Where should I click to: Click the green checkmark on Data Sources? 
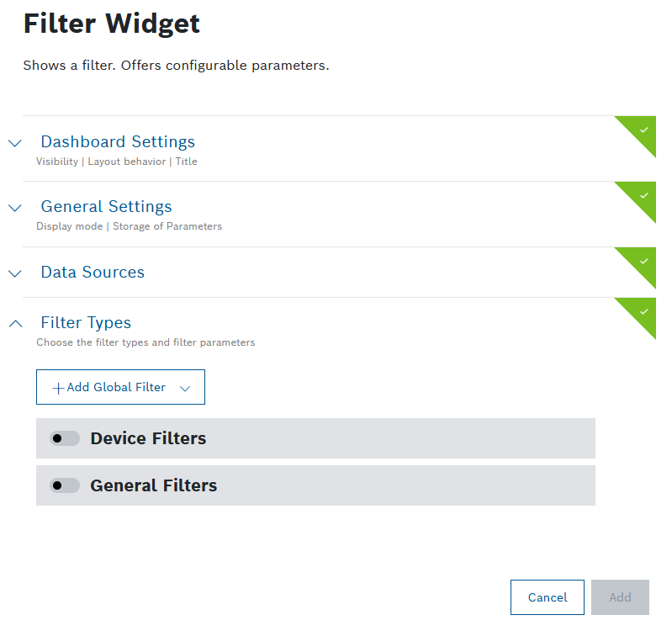point(643,261)
